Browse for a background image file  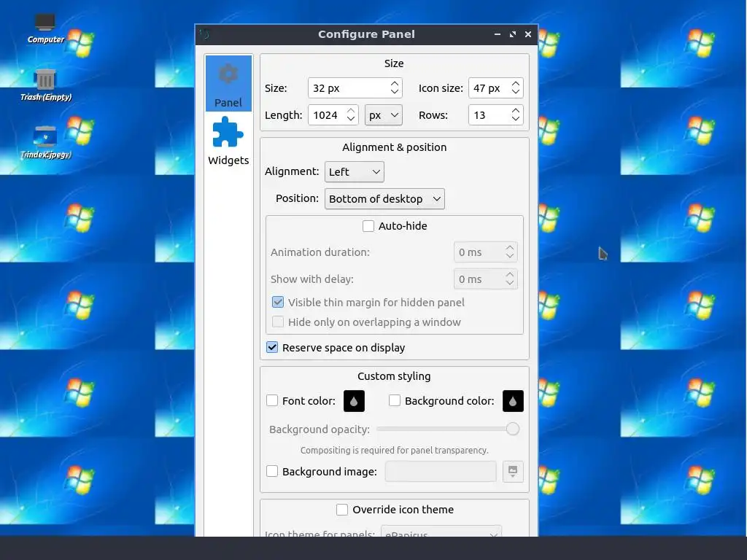point(513,472)
